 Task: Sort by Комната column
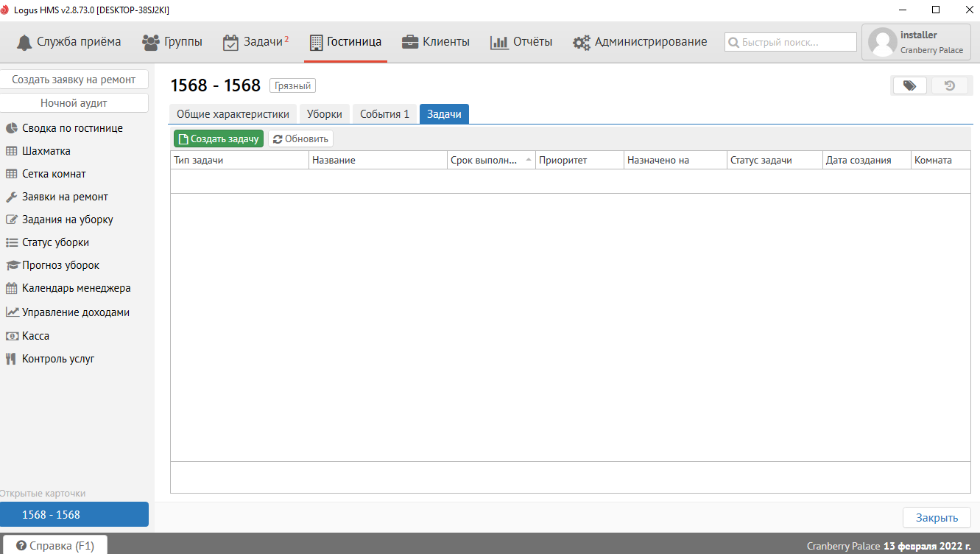pyautogui.click(x=941, y=160)
